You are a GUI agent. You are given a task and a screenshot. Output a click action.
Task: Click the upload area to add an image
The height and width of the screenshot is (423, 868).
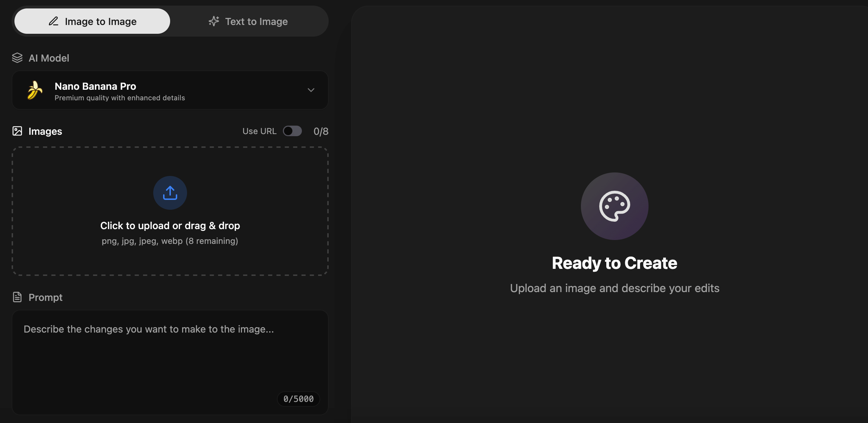click(x=169, y=211)
